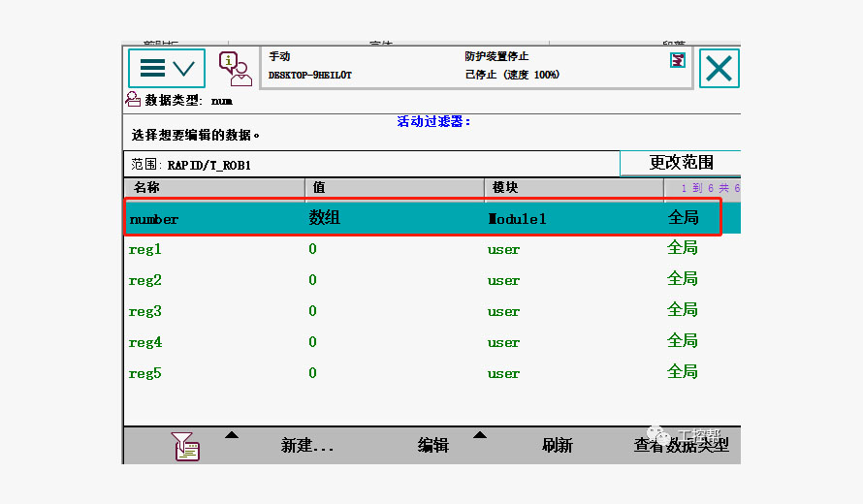Open the operator window info icon
The height and width of the screenshot is (504, 863).
coord(235,69)
